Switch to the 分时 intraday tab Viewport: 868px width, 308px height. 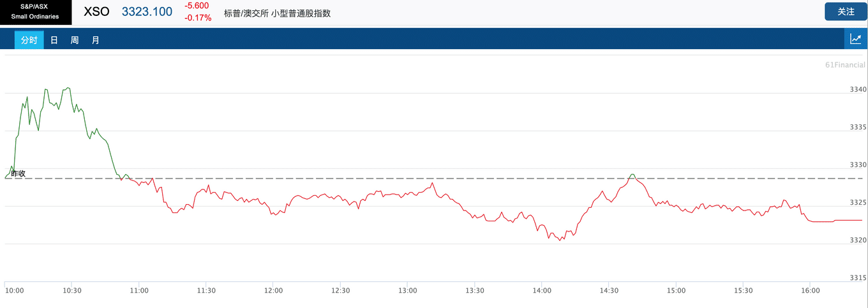[x=29, y=40]
